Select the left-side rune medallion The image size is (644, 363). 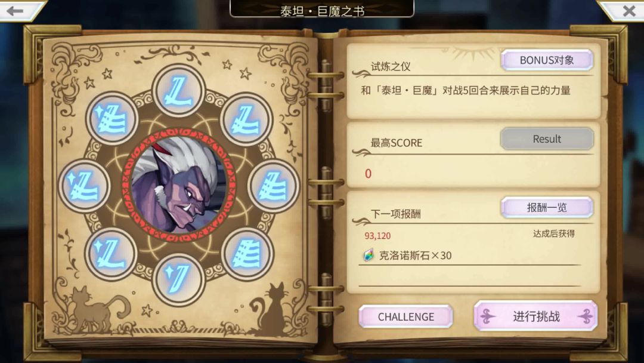coord(84,186)
